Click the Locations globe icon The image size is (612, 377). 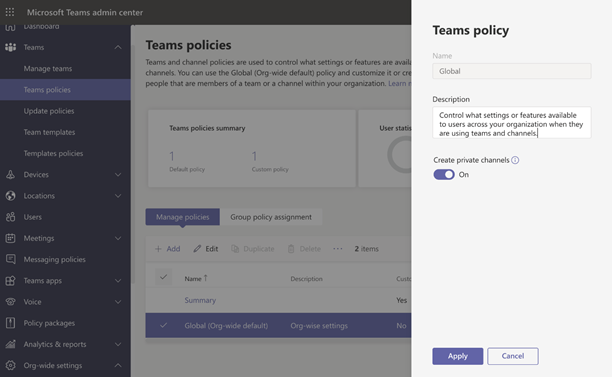point(11,196)
